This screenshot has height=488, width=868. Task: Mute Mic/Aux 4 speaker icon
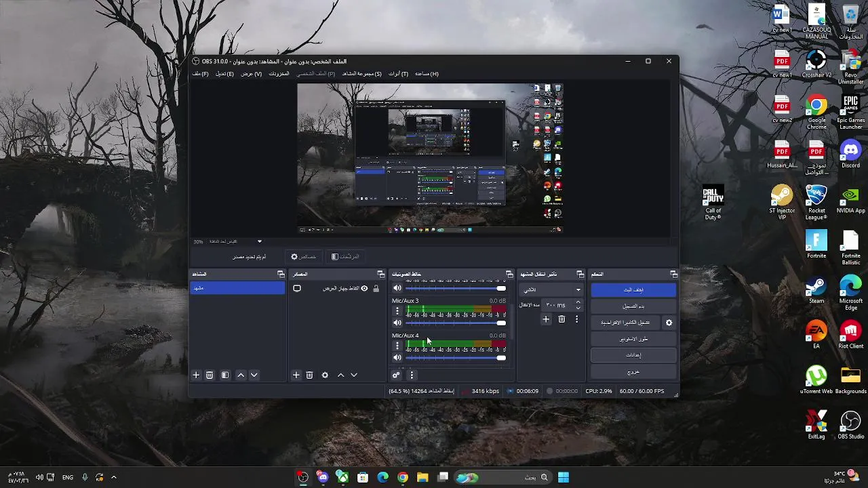[397, 357]
